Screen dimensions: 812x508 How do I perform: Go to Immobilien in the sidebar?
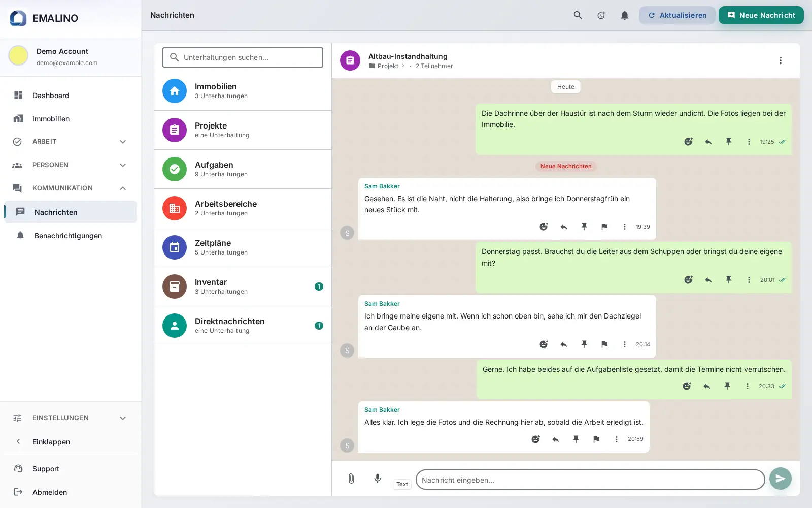click(71, 119)
